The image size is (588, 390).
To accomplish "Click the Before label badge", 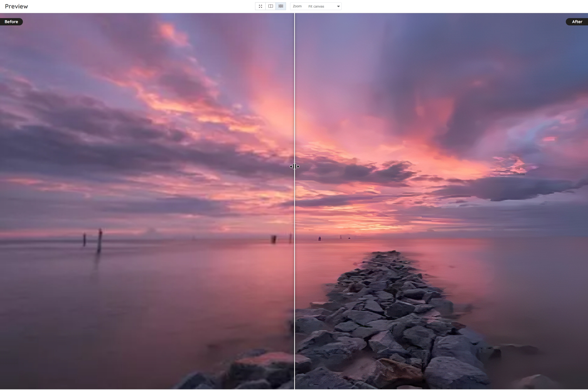I will [x=11, y=22].
